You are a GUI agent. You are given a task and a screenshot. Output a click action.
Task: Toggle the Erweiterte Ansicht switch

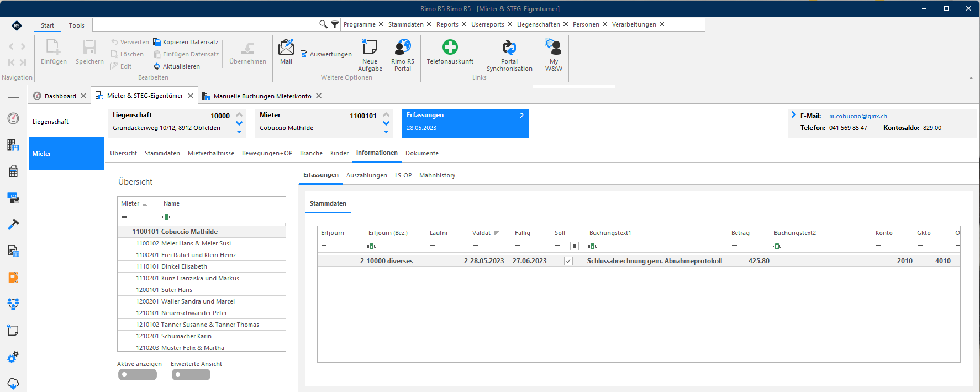coord(191,374)
